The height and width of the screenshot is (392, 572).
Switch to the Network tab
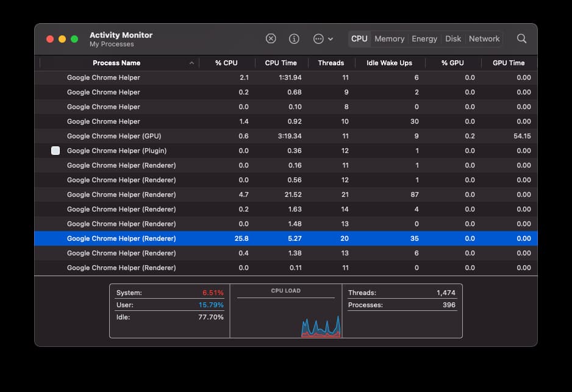point(484,38)
